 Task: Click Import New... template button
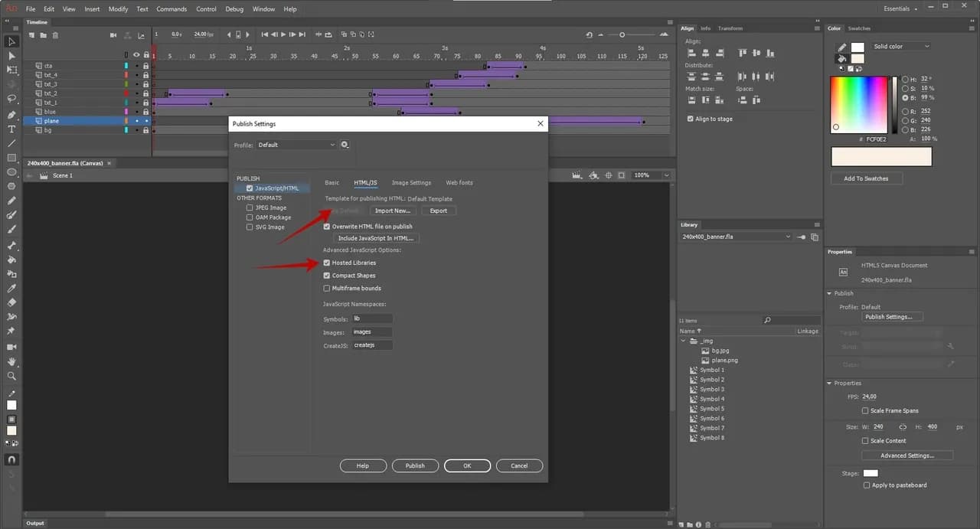click(x=393, y=211)
